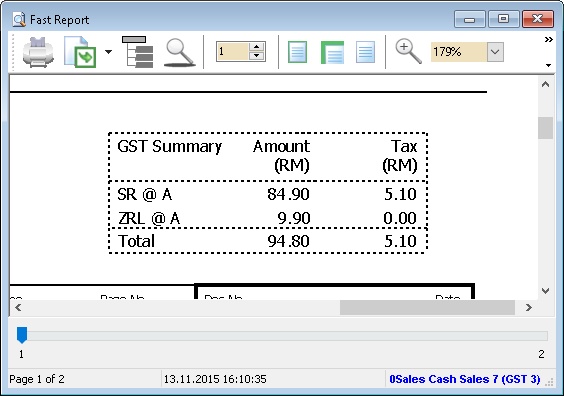Screen dimensions: 564x396
Task: Click the Fast Report title bar icon
Action: coord(19,19)
